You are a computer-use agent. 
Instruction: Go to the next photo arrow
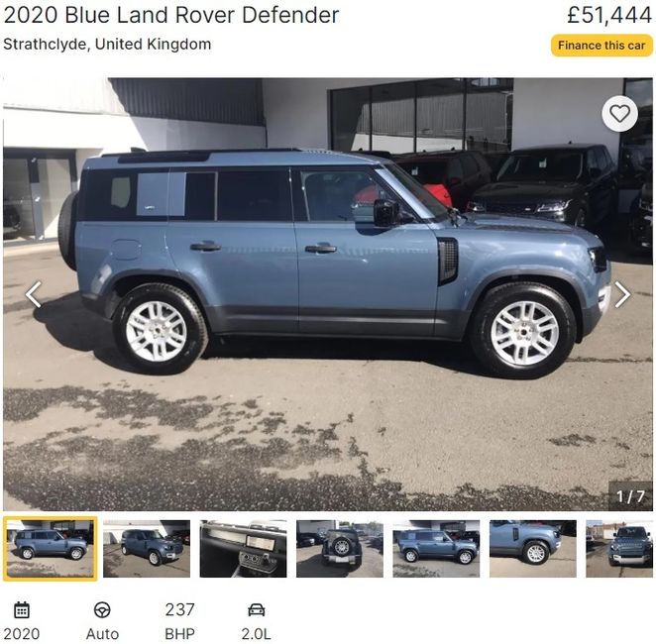point(622,294)
